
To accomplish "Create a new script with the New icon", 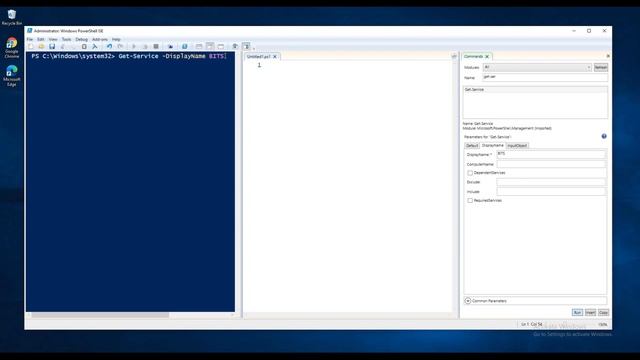I will click(x=31, y=47).
